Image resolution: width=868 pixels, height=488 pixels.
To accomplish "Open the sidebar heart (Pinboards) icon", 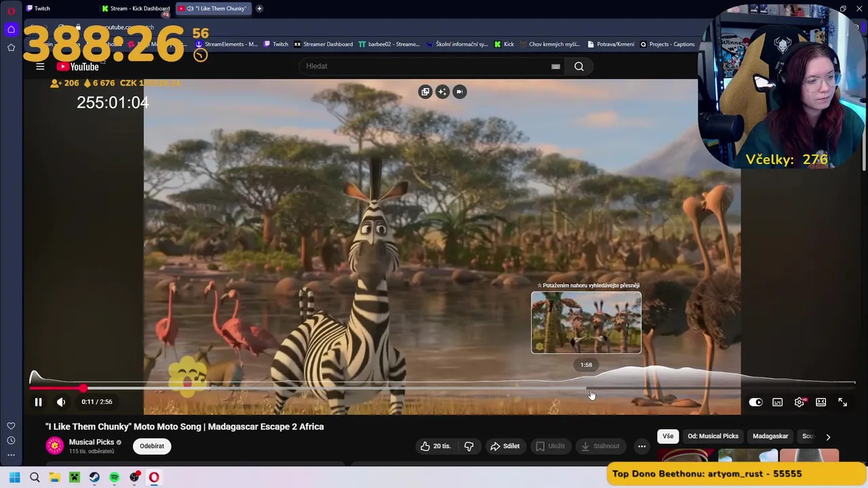I will (11, 426).
